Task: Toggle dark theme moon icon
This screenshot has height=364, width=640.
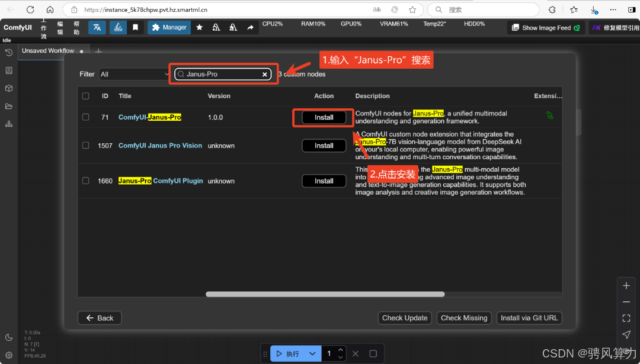Action: (x=8, y=337)
